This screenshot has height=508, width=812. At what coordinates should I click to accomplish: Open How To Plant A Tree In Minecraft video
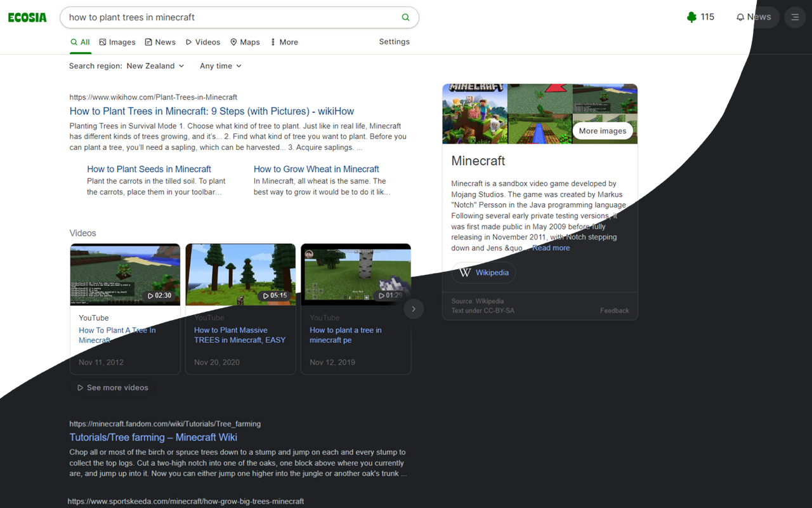pos(117,335)
